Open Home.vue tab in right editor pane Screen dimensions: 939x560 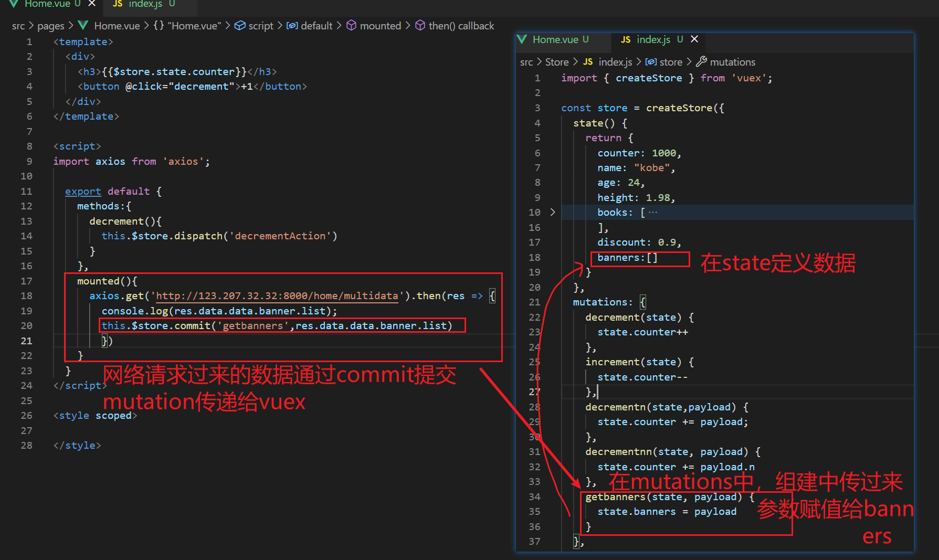(x=555, y=39)
